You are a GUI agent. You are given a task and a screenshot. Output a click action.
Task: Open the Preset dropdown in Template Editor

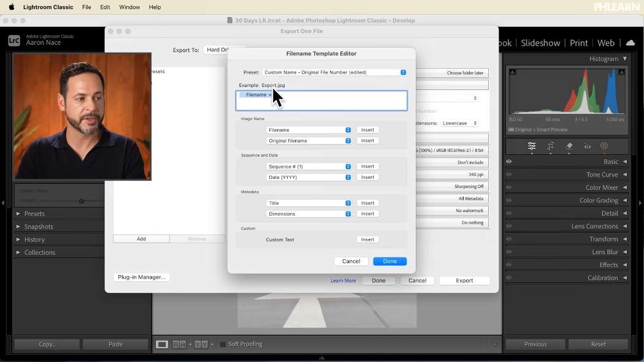[x=335, y=72]
